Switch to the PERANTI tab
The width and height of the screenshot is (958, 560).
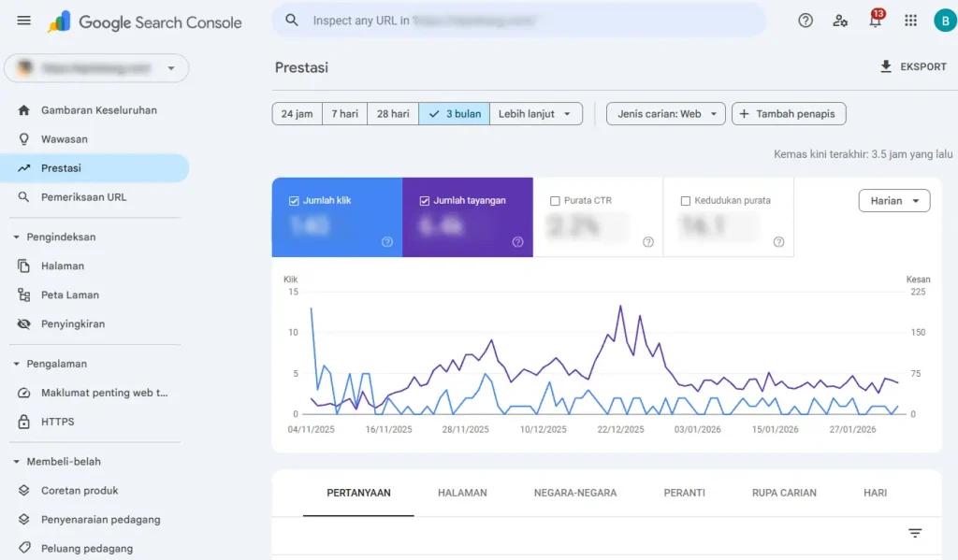[684, 493]
